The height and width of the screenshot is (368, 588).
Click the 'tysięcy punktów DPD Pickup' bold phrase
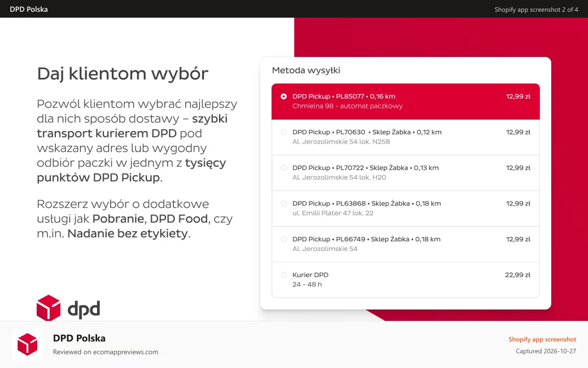pos(131,170)
